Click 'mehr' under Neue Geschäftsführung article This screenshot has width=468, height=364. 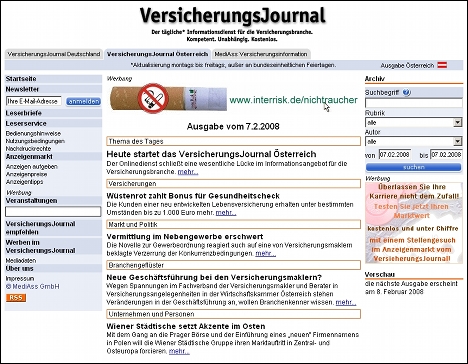point(346,302)
